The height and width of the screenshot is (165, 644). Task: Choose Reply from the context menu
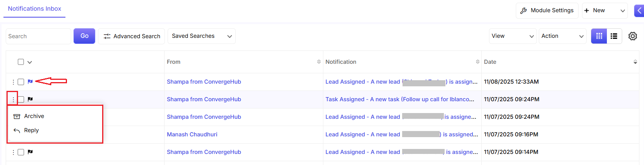click(31, 130)
